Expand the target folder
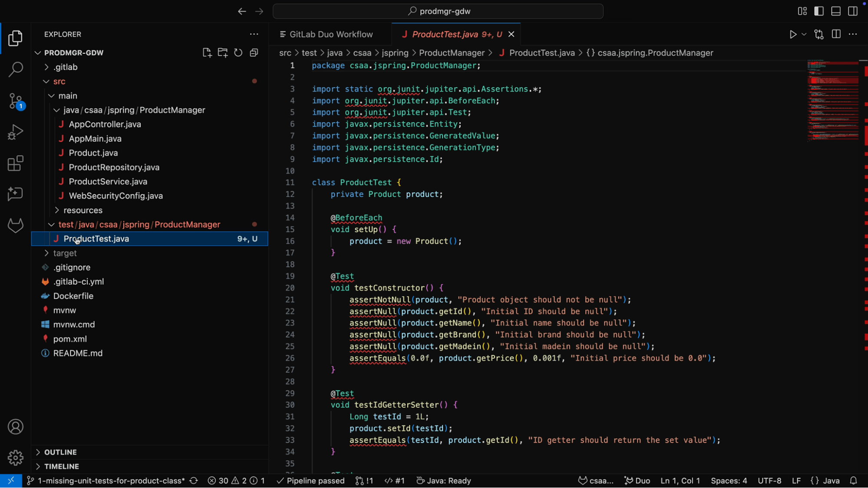Screen dimensions: 868x488 (46, 253)
